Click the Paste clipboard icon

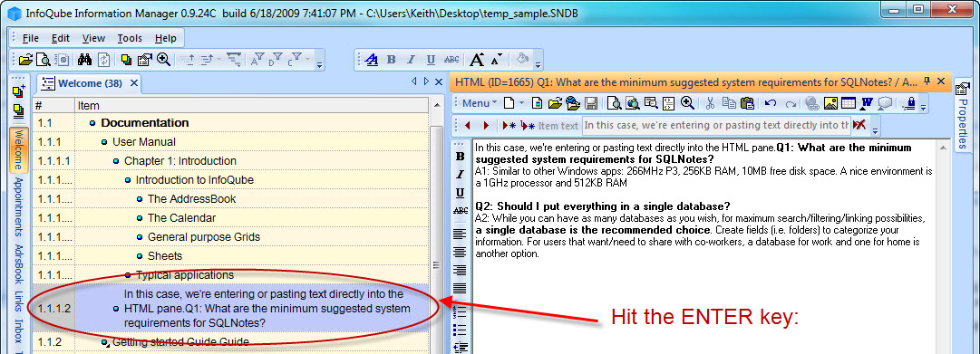(x=747, y=103)
